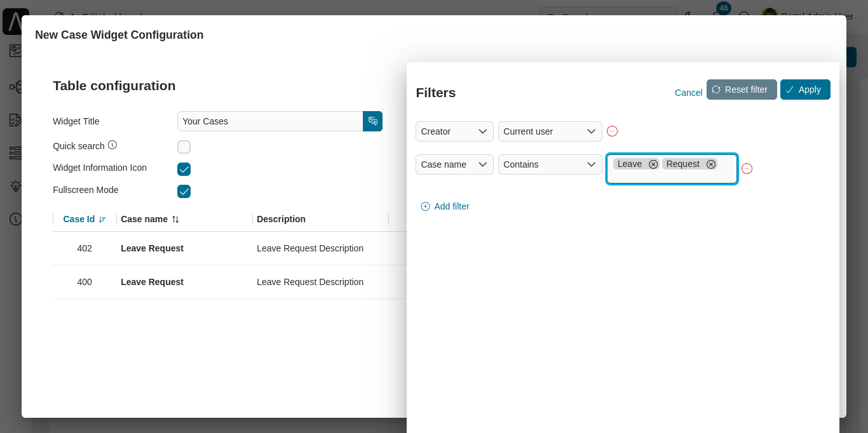
Task: Open the Current user value dropdown
Action: pyautogui.click(x=550, y=131)
